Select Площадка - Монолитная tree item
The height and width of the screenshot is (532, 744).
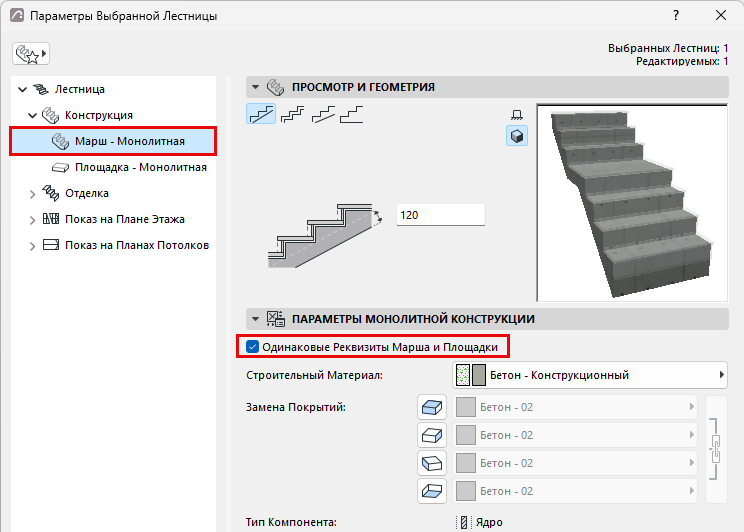pyautogui.click(x=129, y=167)
